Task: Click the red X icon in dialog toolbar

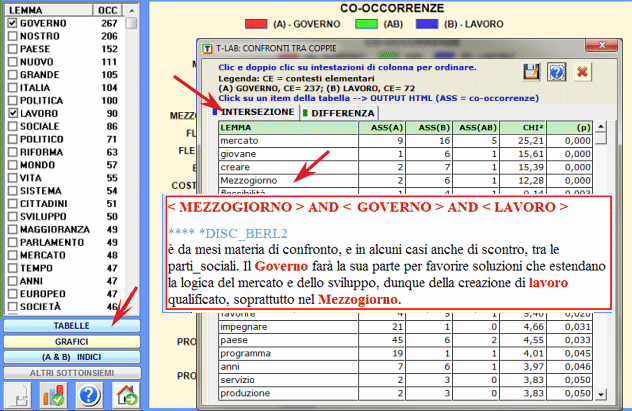Action: (582, 73)
